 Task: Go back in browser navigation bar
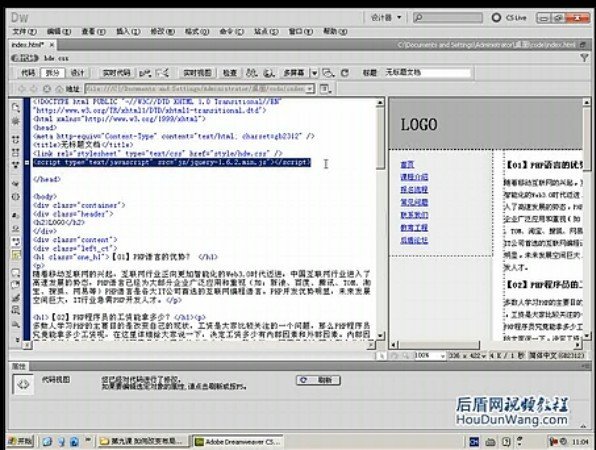tap(22, 89)
